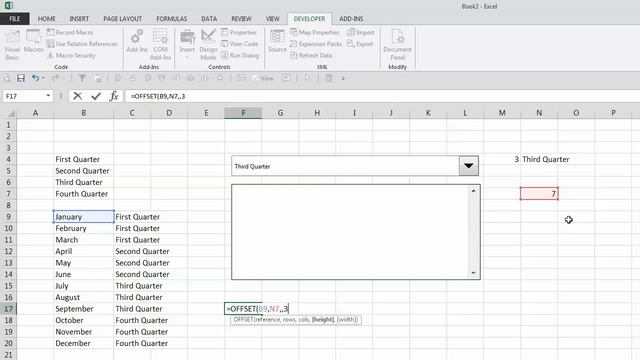Confirm the formula with checkmark
This screenshot has height=360, width=640.
pos(96,96)
